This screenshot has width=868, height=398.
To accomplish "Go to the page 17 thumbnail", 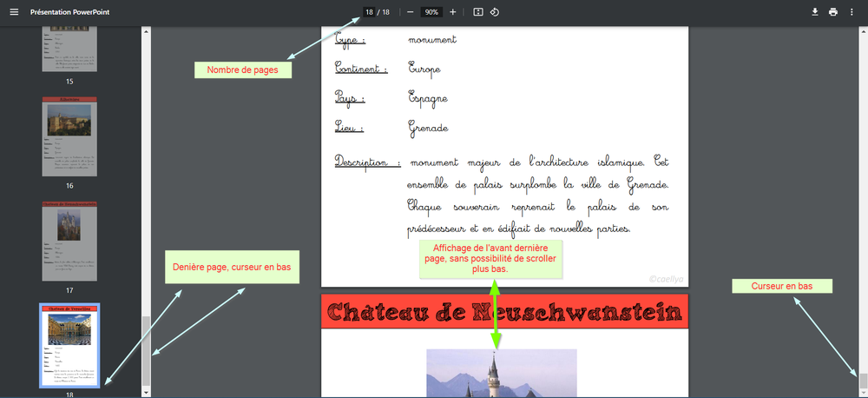I will point(69,238).
